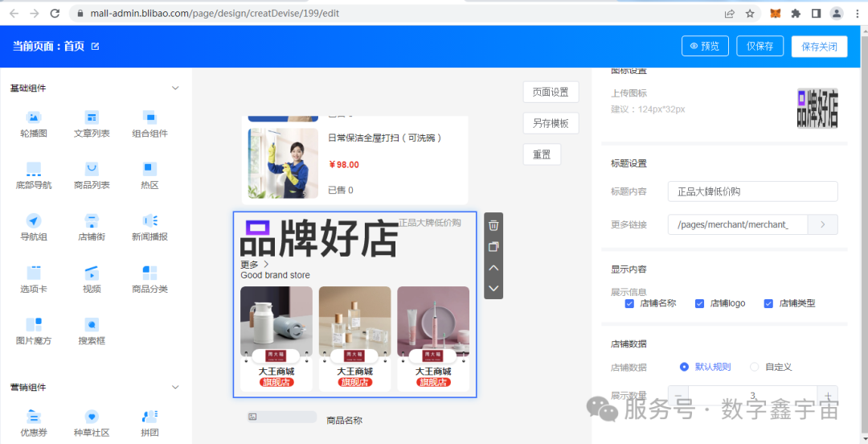The height and width of the screenshot is (444, 868).
Task: Bookmark this page with the star
Action: point(750,14)
